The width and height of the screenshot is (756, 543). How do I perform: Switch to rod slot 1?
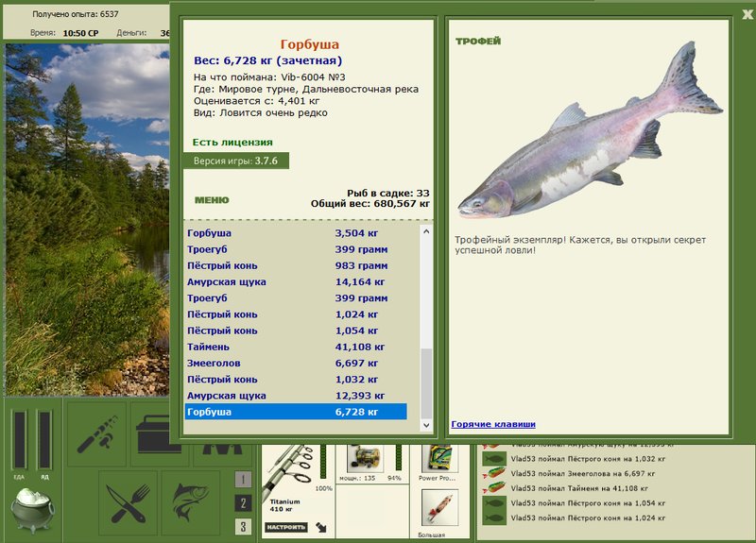243,480
